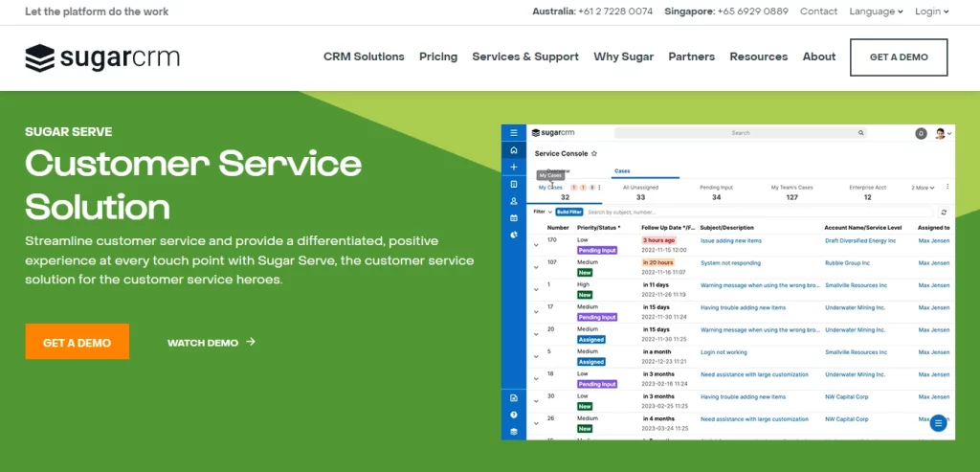The image size is (980, 472).
Task: Favorite the Service Console with the star icon
Action: tap(594, 153)
